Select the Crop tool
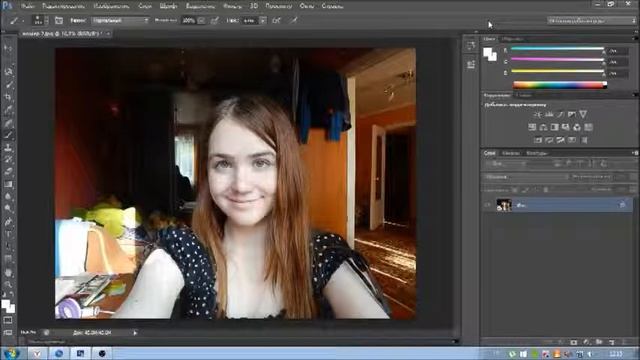 [8, 97]
